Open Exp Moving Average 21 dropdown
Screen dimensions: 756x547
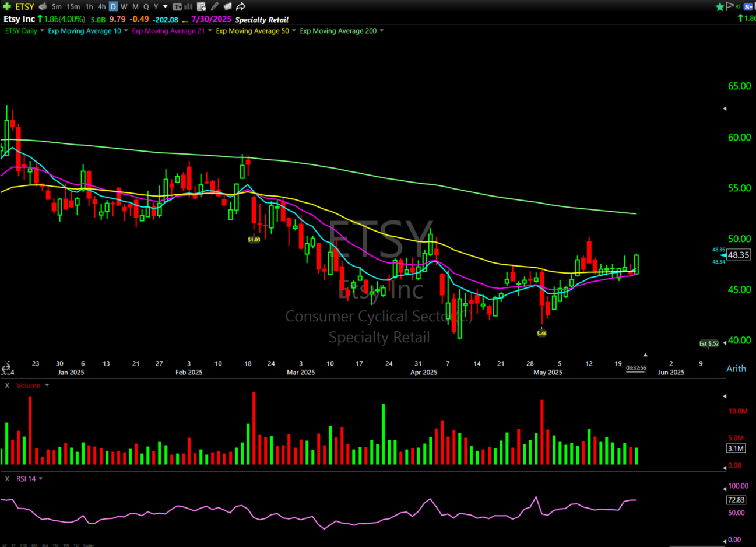click(210, 31)
